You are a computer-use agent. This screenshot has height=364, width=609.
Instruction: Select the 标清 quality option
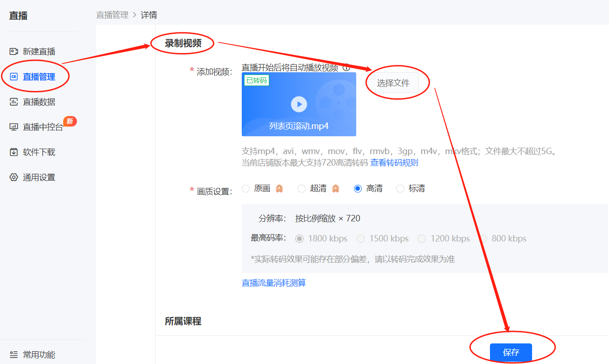400,188
